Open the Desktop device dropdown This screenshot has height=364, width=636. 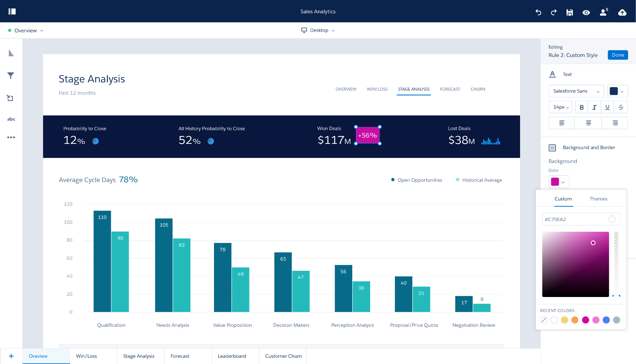[x=318, y=30]
